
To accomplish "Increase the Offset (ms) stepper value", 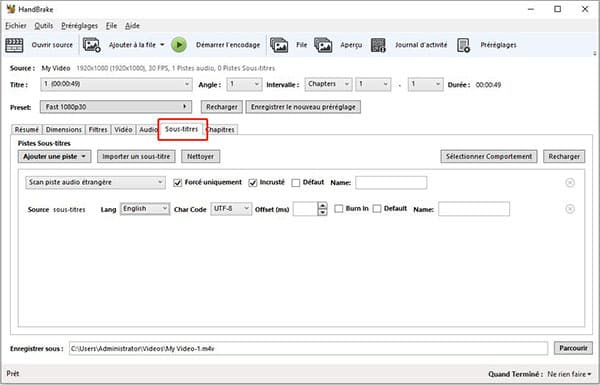I will click(x=323, y=206).
